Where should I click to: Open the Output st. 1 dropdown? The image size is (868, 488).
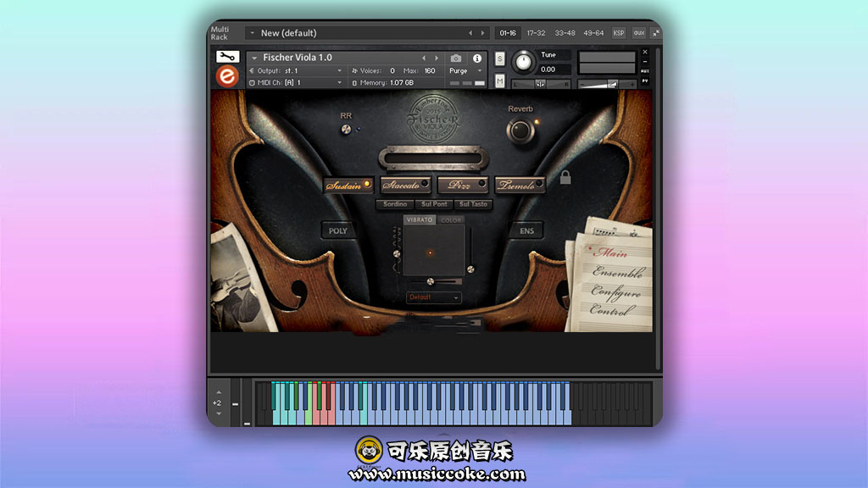(x=296, y=71)
